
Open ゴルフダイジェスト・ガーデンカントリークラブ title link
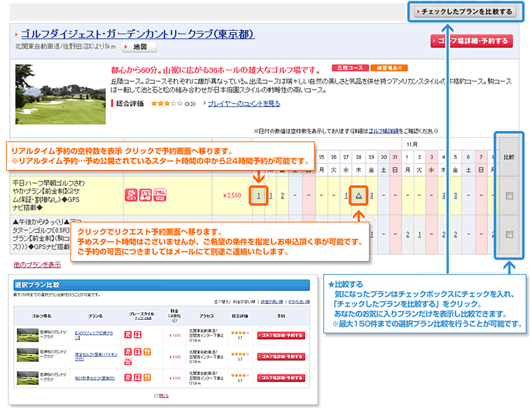pos(136,34)
